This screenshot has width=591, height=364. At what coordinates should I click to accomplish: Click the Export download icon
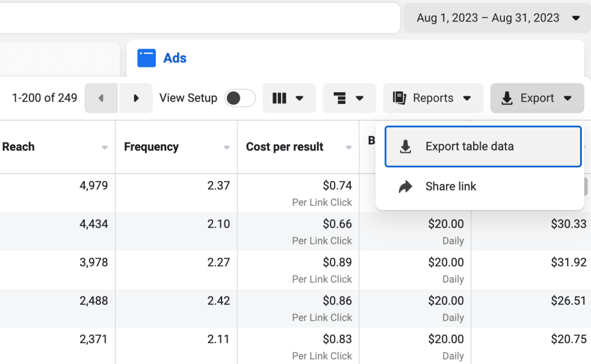click(507, 98)
